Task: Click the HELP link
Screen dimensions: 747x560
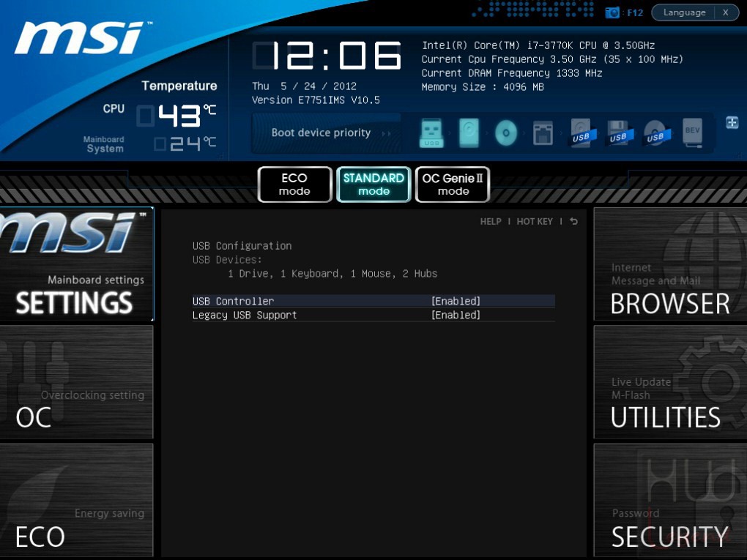Action: 491,221
